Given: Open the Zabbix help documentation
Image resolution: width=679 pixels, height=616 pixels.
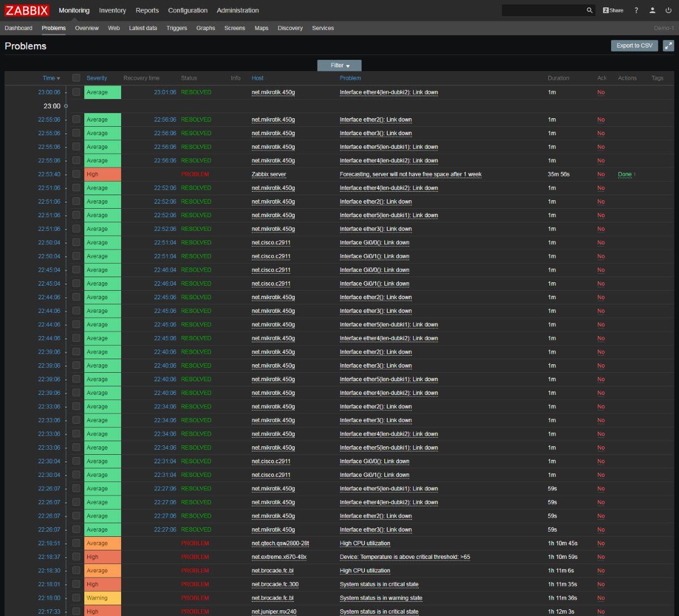Looking at the screenshot, I should 635,10.
